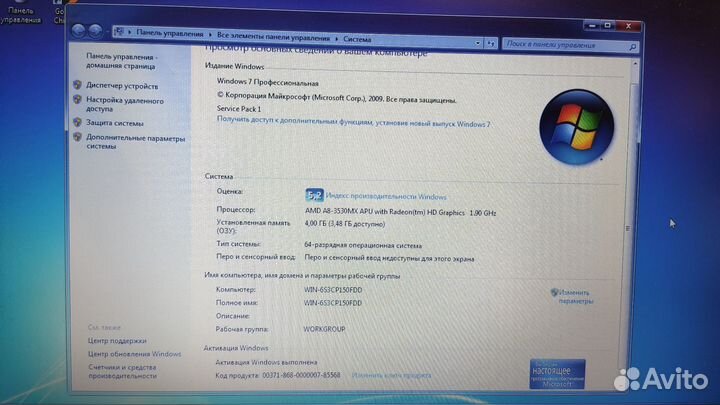This screenshot has width=720, height=405.
Task: Open 'Дополнительные параметры системы'
Action: coord(135,142)
